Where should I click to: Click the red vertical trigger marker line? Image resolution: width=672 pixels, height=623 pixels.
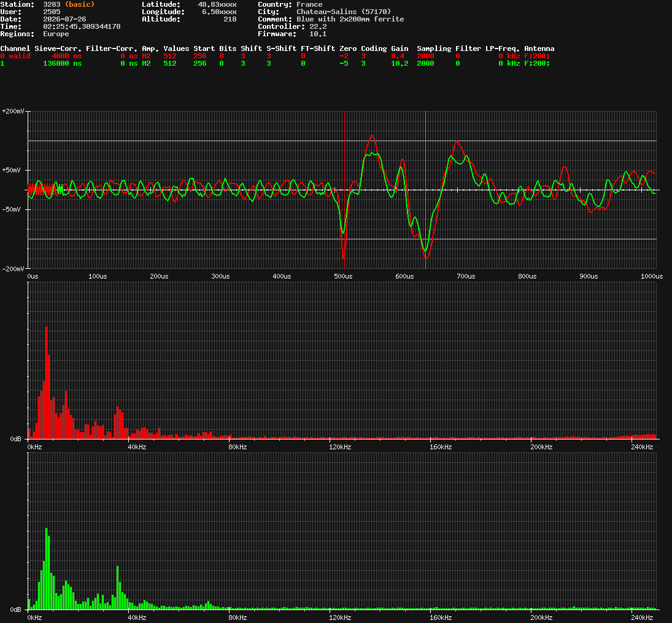click(344, 190)
